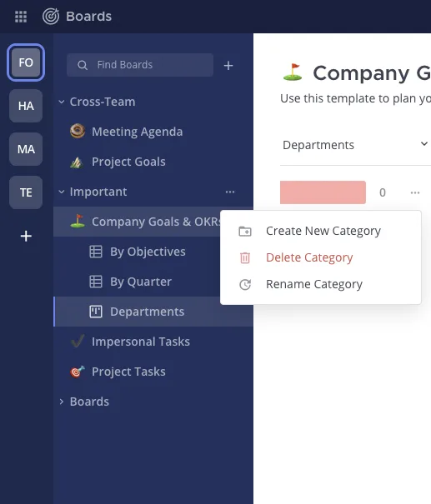Screen dimensions: 431x504
Task: Click kanban icon beside Departments
Action: 96,312
